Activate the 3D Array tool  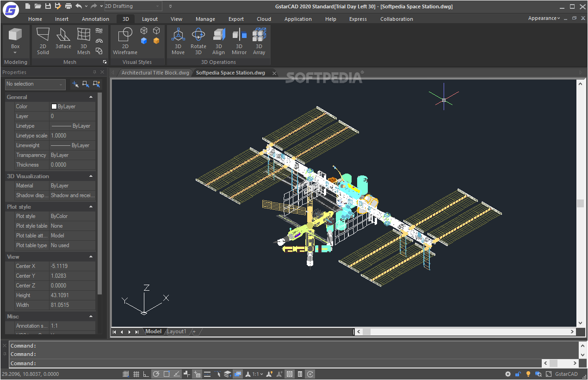[x=259, y=41]
